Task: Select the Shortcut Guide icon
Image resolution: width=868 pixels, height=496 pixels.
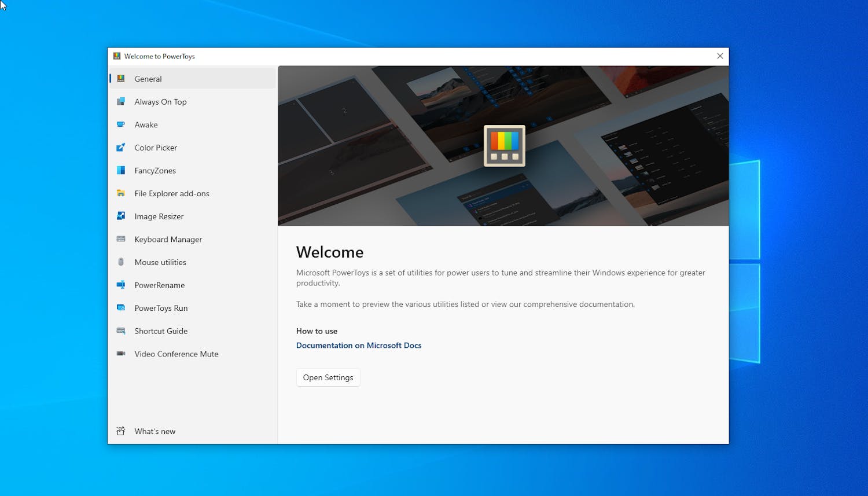Action: click(121, 330)
